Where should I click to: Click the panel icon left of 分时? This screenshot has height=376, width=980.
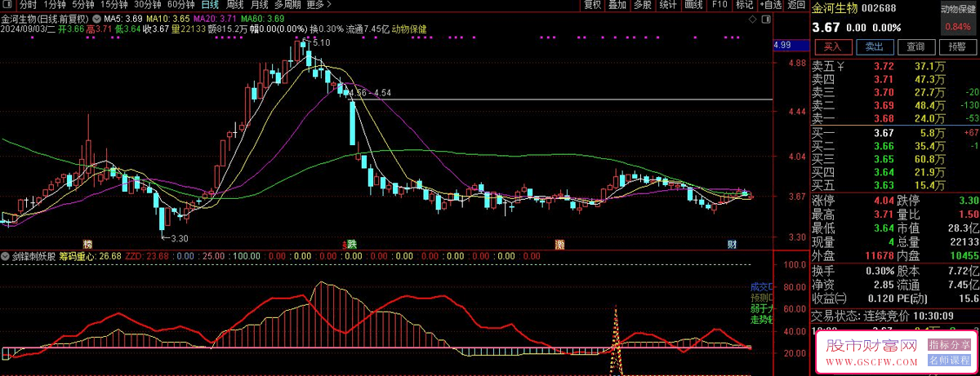click(9, 5)
